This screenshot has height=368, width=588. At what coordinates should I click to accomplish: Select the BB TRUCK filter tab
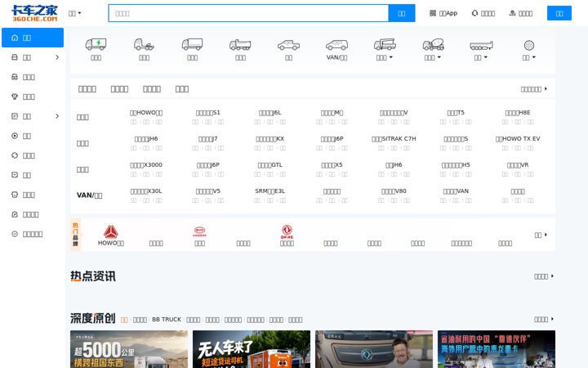(167, 320)
